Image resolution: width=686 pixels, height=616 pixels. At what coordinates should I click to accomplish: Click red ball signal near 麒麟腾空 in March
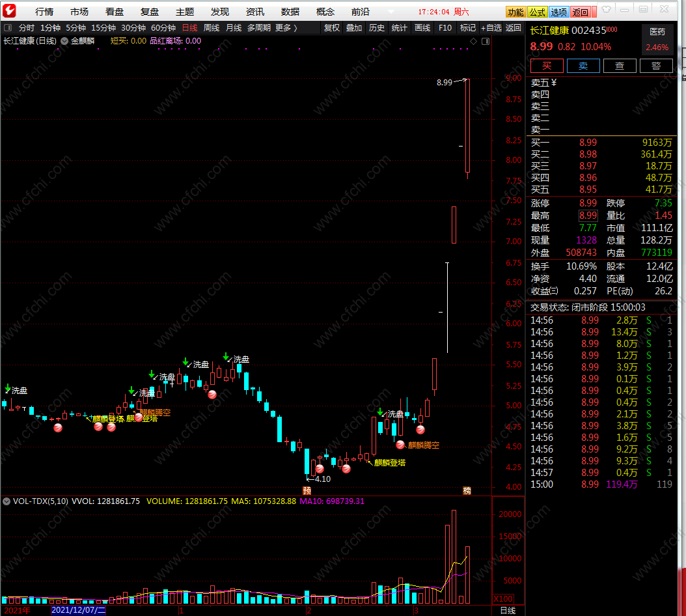400,445
